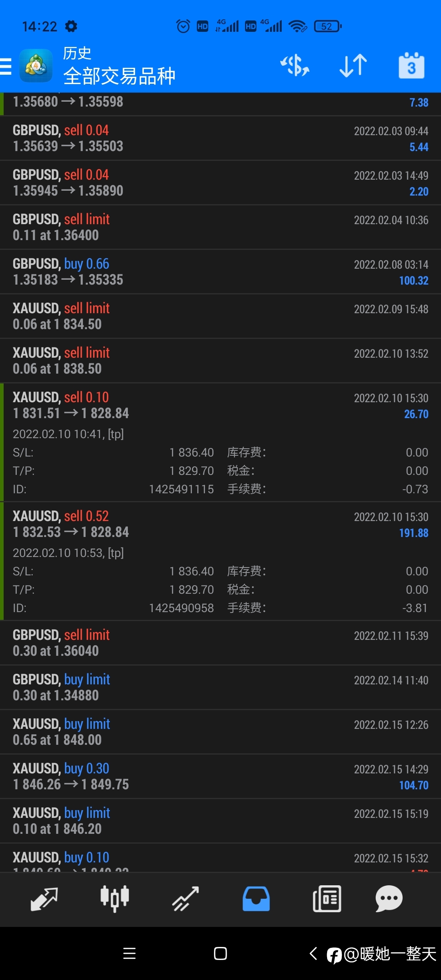Viewport: 441px width, 980px height.
Task: Expand the XAUUSD buy 0.30 trade
Action: point(220,777)
